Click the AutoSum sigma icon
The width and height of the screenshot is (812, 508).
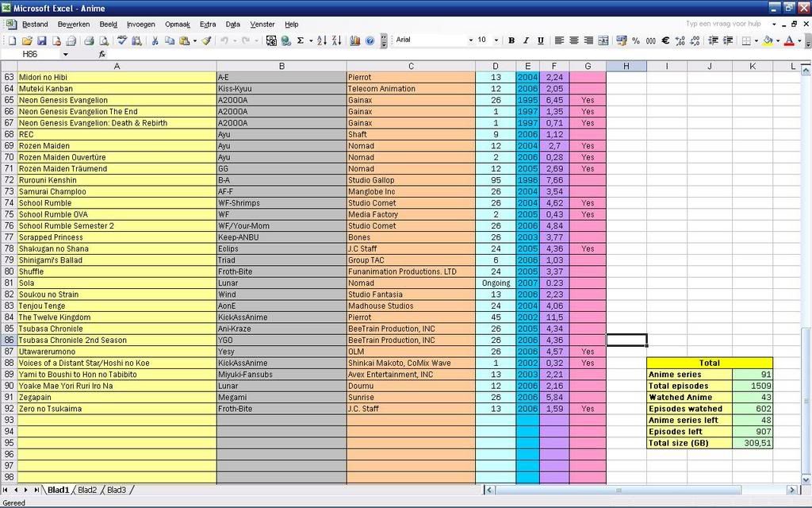coord(301,40)
